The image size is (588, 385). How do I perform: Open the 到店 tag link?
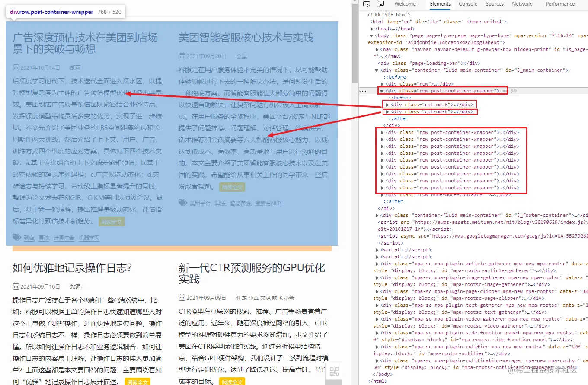point(29,238)
